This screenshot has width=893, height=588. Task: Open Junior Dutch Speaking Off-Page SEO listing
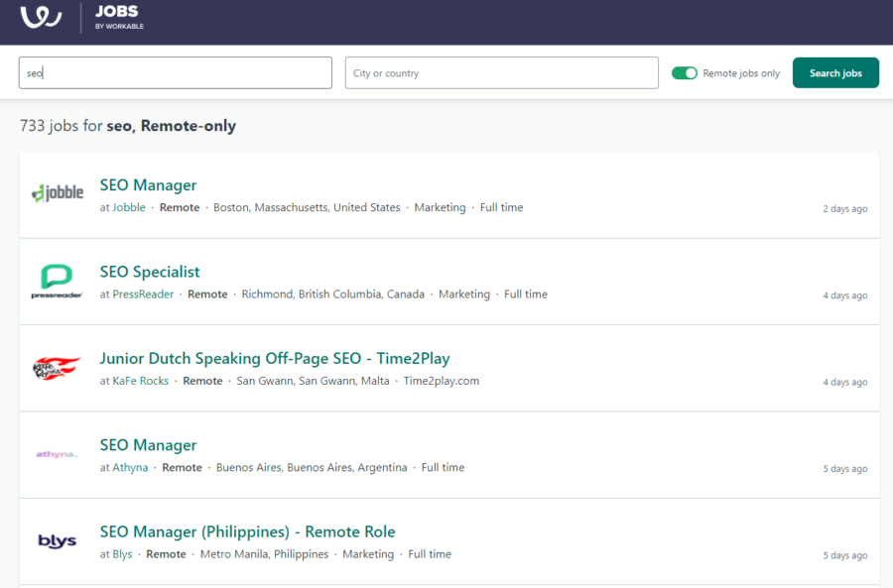coord(275,358)
